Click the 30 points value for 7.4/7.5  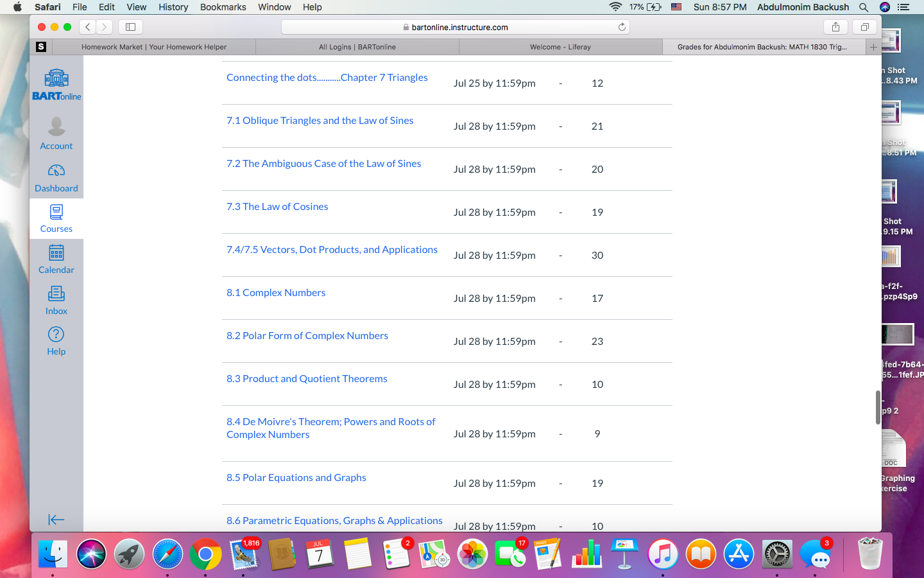pos(597,255)
